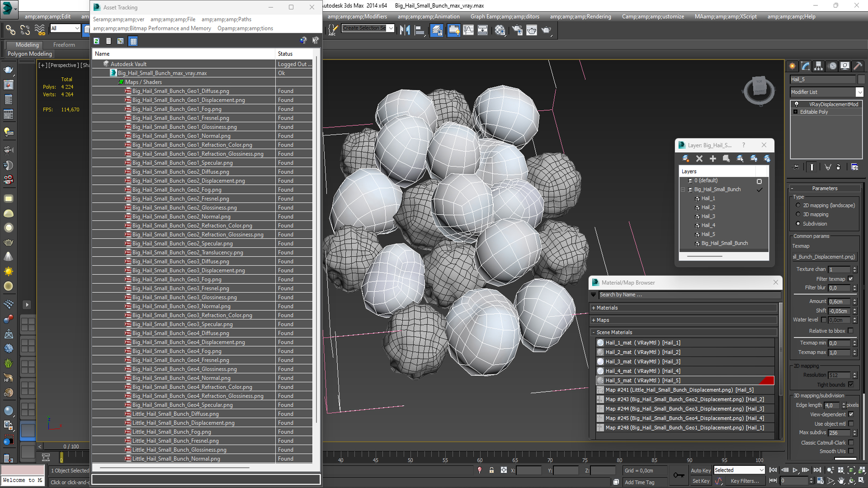This screenshot has height=488, width=868.
Task: Create new layer in Layer dialog
Action: point(686,159)
